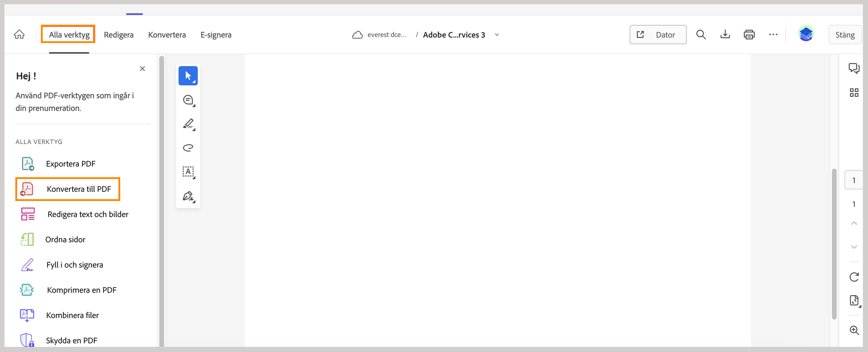868x352 pixels.
Task: Go to next page with down chevron
Action: [x=854, y=247]
